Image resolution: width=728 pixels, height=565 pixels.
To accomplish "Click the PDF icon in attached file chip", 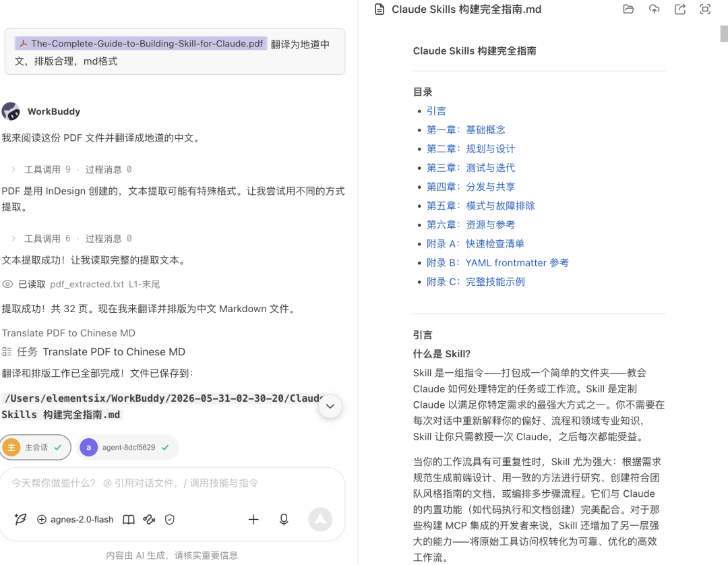I will (x=23, y=44).
